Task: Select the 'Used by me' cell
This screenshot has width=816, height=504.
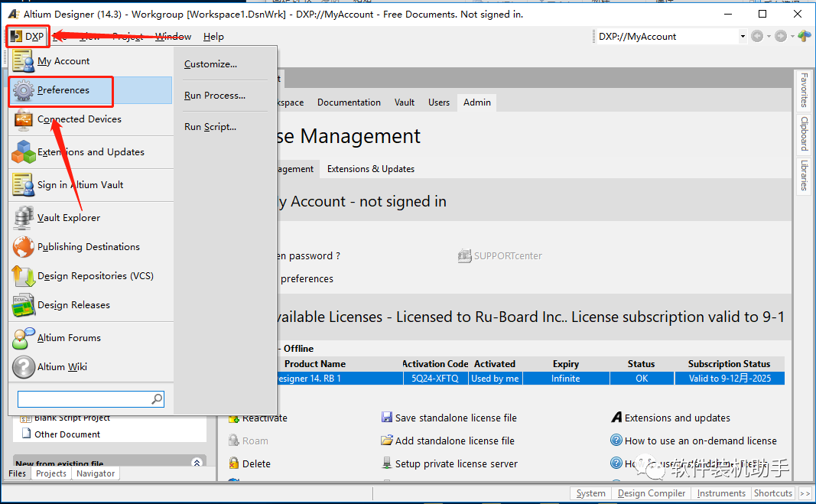Action: 495,379
